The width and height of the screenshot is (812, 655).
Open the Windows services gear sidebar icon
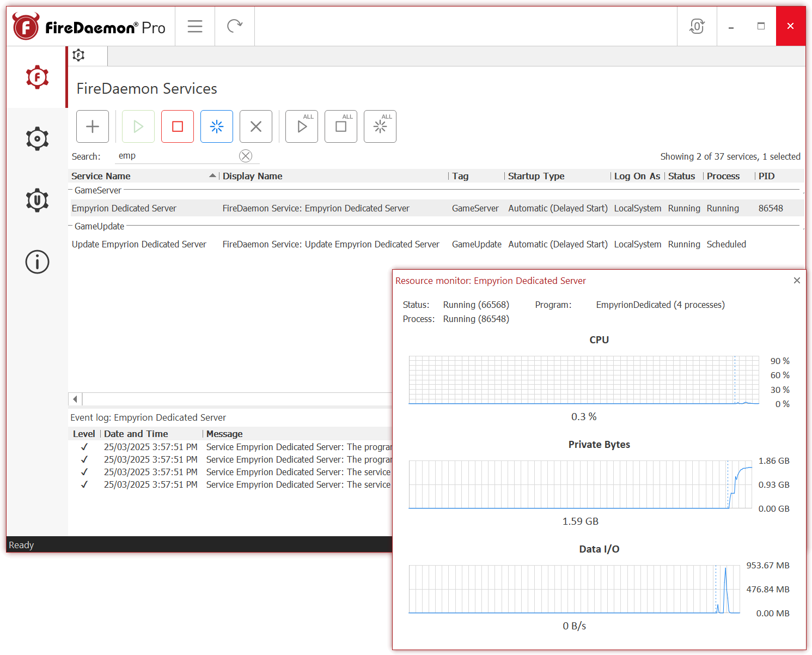point(37,139)
